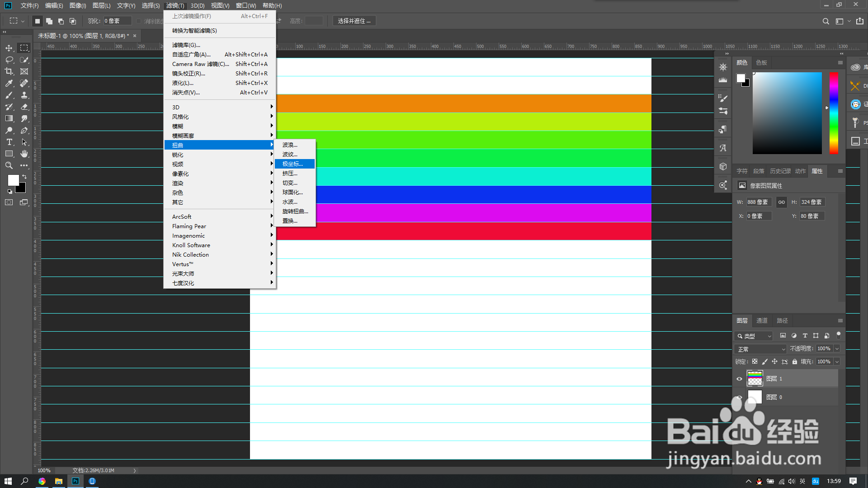Screen dimensions: 868x488
Task: Select the Rectangle shape tool
Action: [9, 154]
